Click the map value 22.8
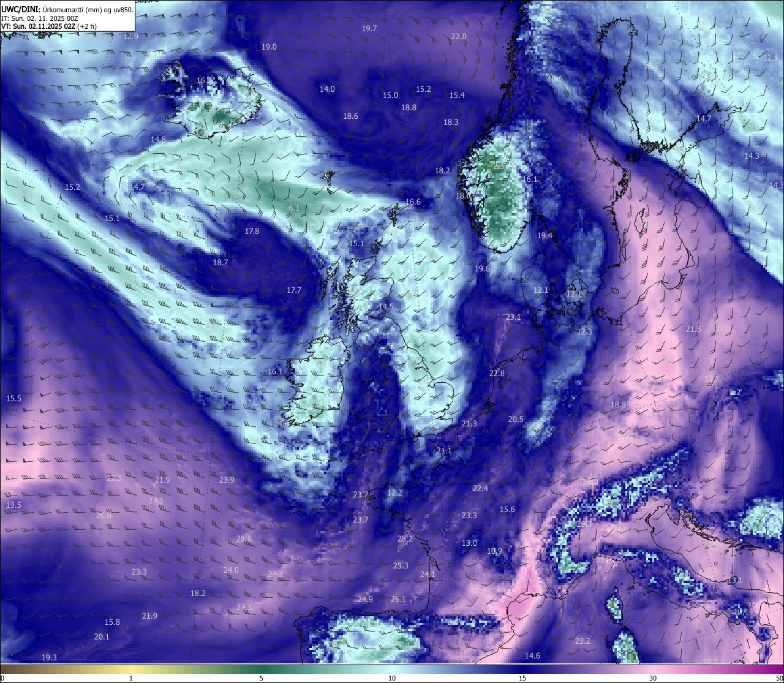 497,374
